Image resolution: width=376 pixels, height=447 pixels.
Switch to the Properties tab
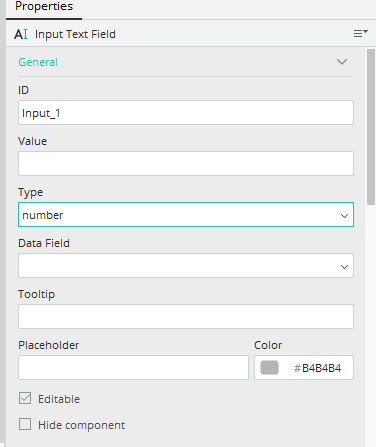click(44, 7)
